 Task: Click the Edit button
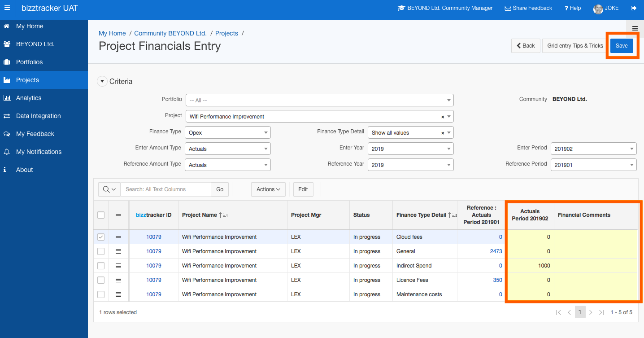303,189
